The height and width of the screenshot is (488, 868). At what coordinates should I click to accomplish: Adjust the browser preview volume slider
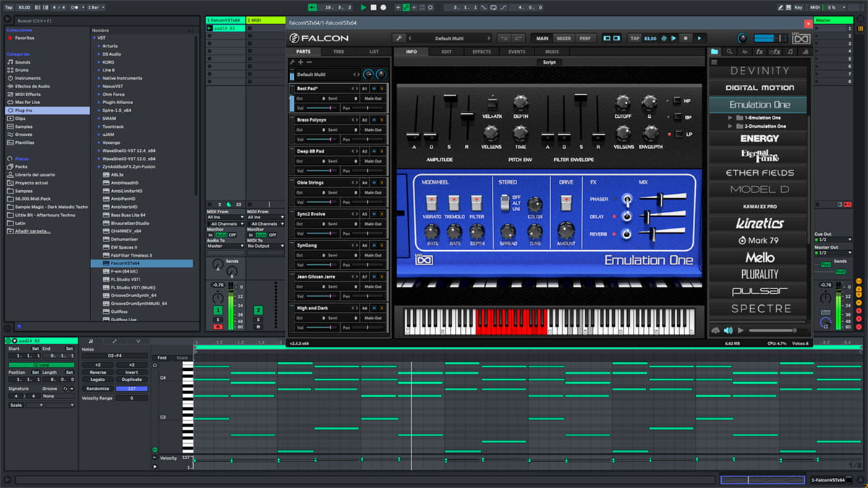point(778,330)
